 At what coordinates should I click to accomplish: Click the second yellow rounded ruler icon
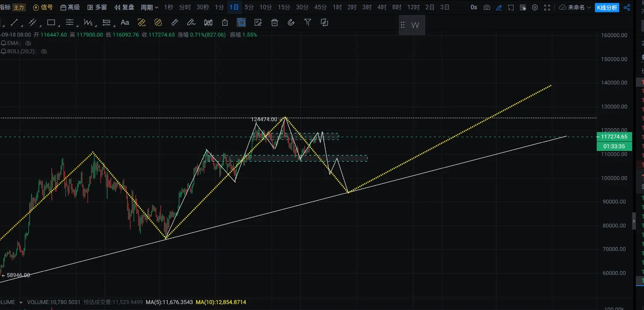click(158, 23)
